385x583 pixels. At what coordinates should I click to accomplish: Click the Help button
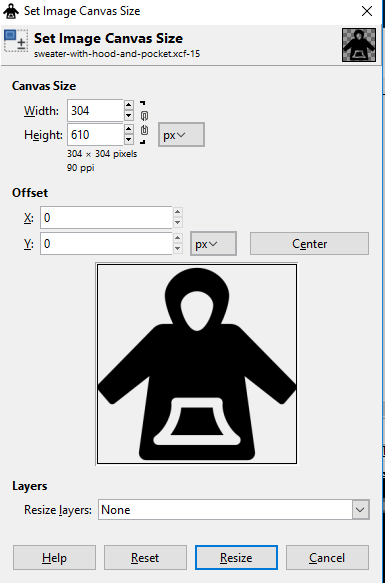54,558
